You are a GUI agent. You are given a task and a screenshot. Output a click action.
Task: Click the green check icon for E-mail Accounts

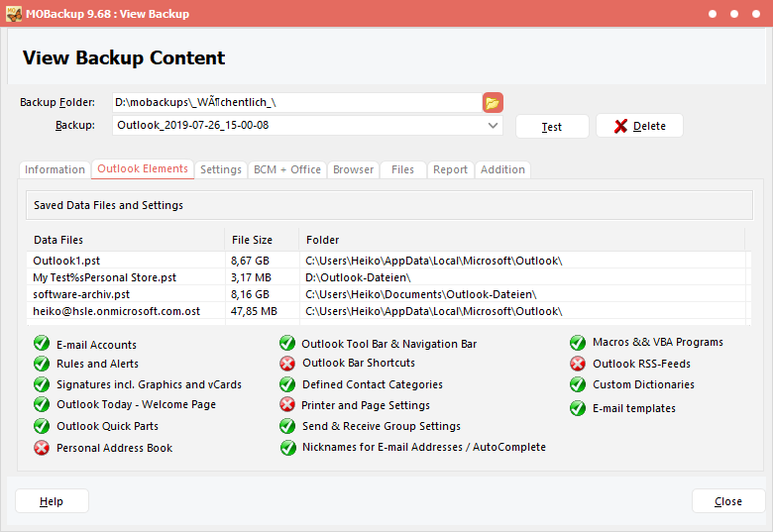42,344
